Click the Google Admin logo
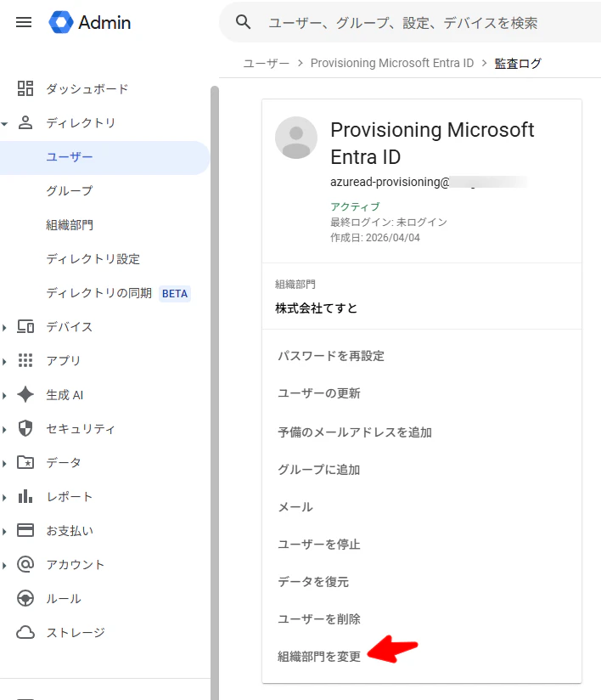601x700 pixels. pos(89,22)
